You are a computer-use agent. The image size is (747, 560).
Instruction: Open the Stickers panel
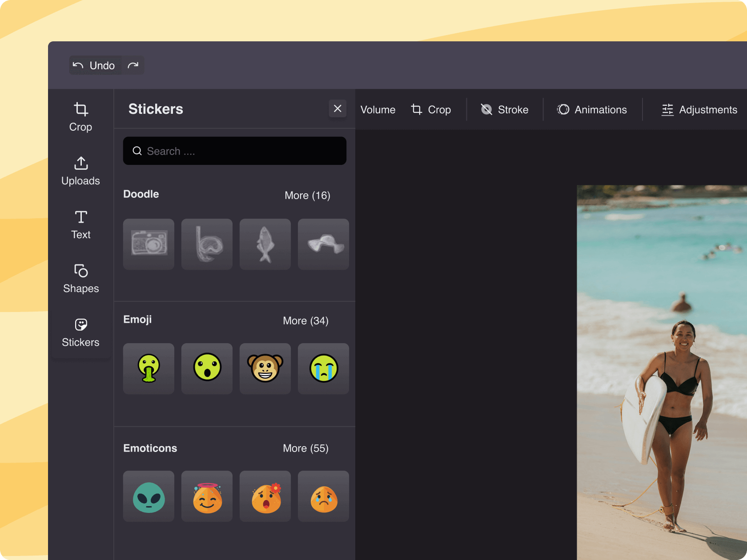[x=80, y=332]
